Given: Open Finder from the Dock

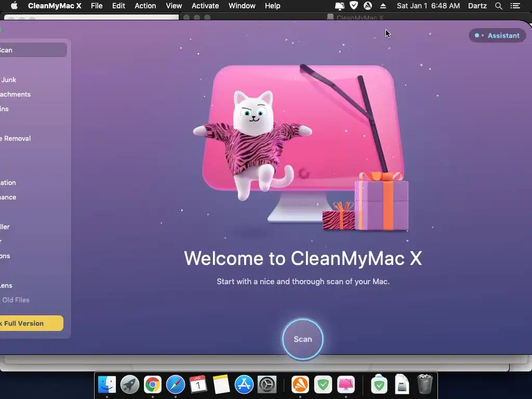Looking at the screenshot, I should pyautogui.click(x=107, y=384).
